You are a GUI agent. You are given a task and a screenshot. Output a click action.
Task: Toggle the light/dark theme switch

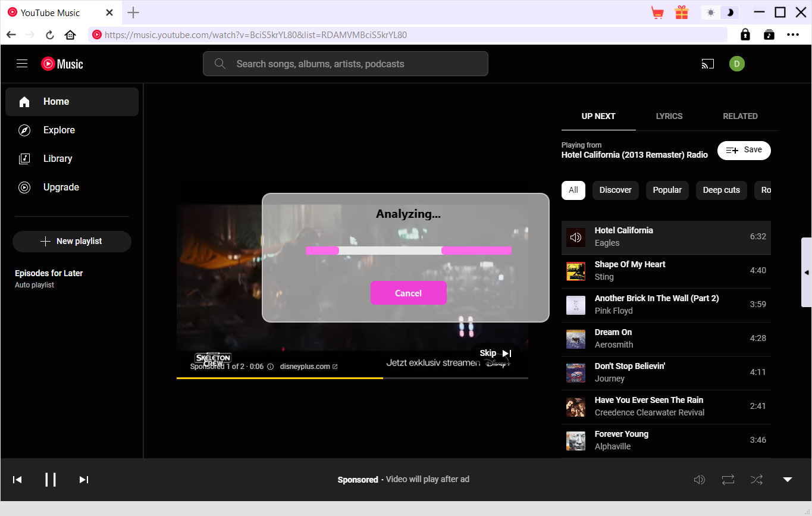(x=720, y=12)
